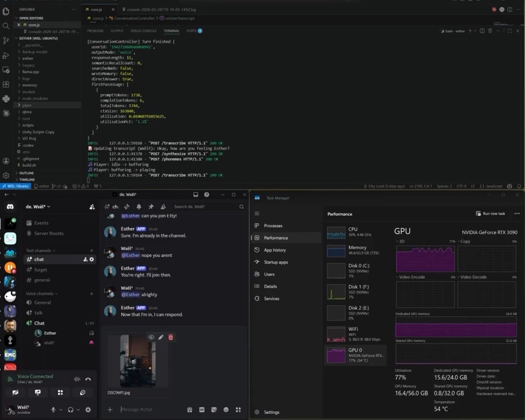The width and height of the screenshot is (525, 420).
Task: Open the GIF picker in the message bar
Action: coord(201,409)
